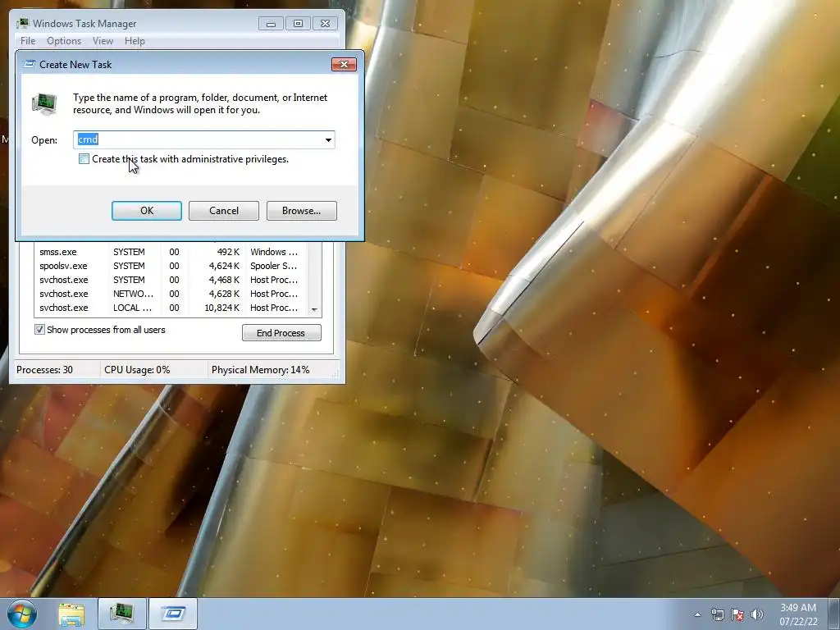Maximize the Windows Task Manager window
The image size is (840, 630).
[x=298, y=24]
